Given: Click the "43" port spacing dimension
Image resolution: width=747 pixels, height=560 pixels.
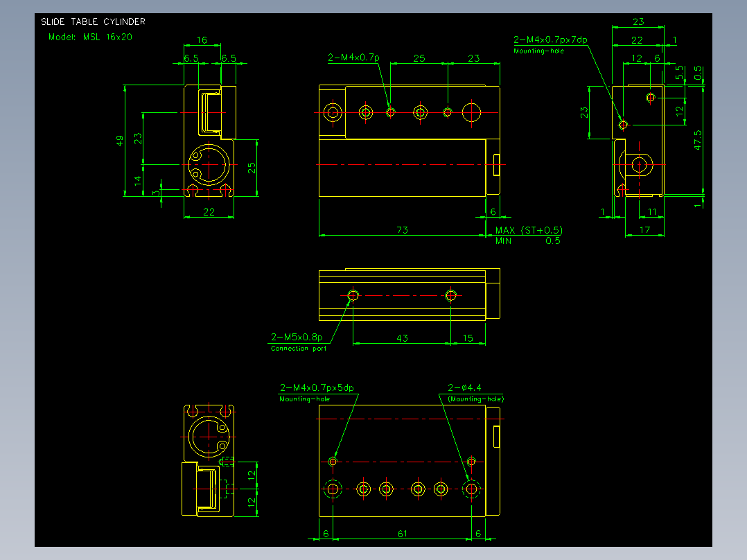Looking at the screenshot, I should (402, 338).
